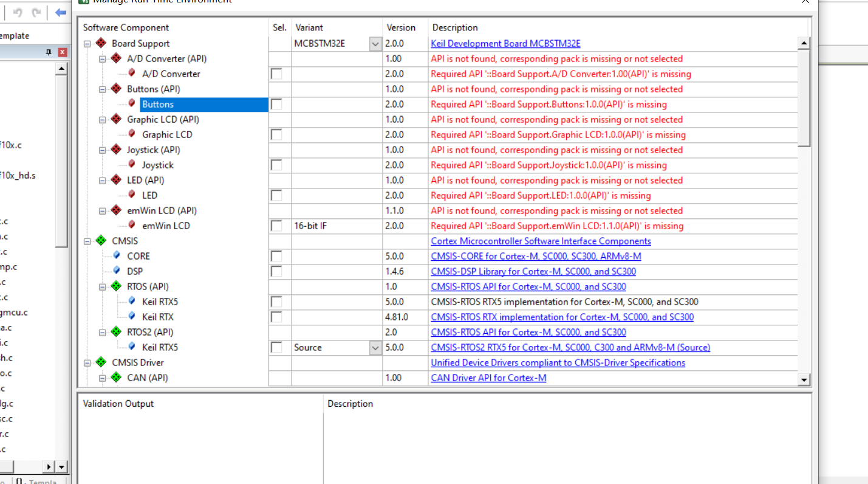This screenshot has width=868, height=484.
Task: Click the green icon beside CAN (API)
Action: [116, 378]
